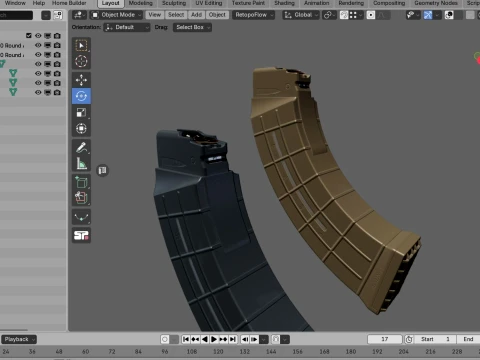Select the Scale tool
Image resolution: width=480 pixels, height=360 pixels.
point(81,113)
